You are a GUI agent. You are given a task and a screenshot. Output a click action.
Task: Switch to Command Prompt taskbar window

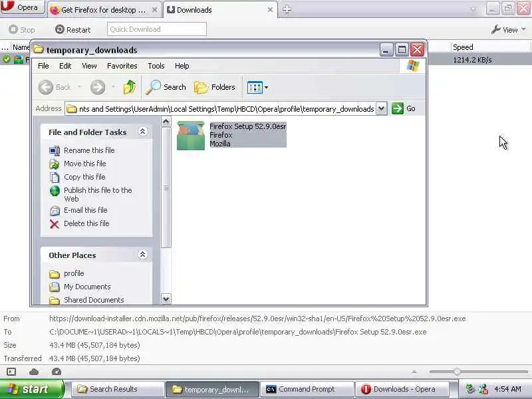pos(307,389)
